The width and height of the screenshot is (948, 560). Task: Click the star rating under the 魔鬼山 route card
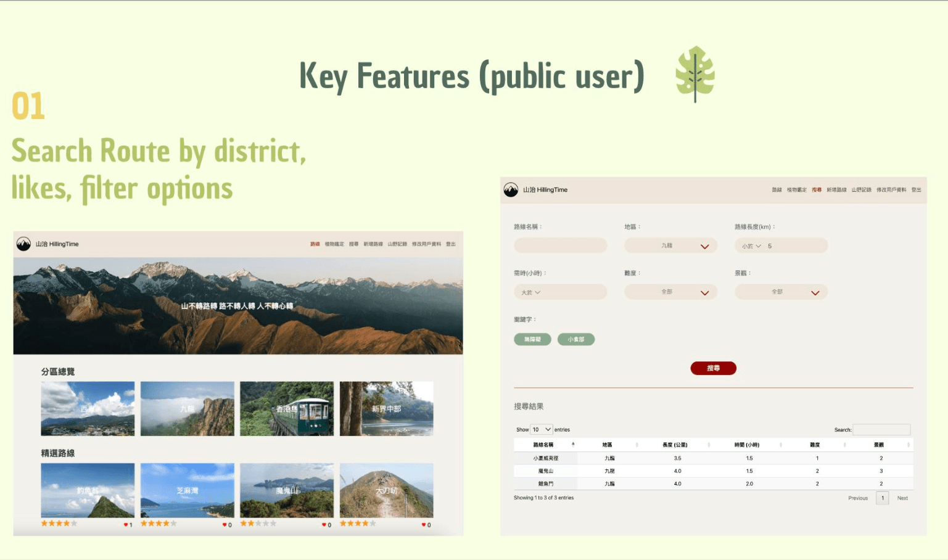click(x=258, y=524)
